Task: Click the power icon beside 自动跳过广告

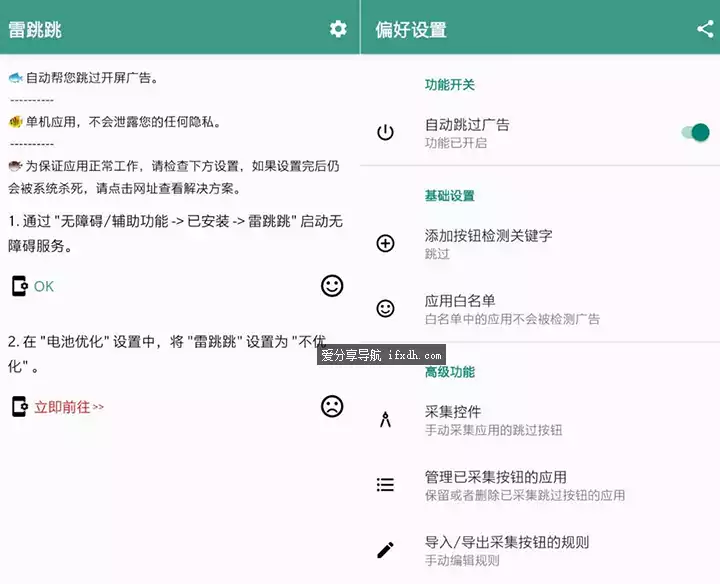Action: (385, 133)
